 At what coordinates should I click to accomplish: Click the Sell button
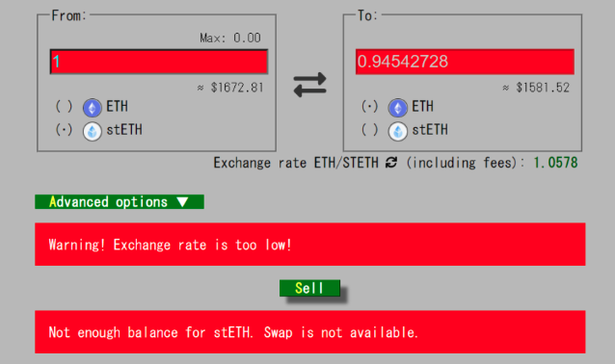click(x=309, y=288)
